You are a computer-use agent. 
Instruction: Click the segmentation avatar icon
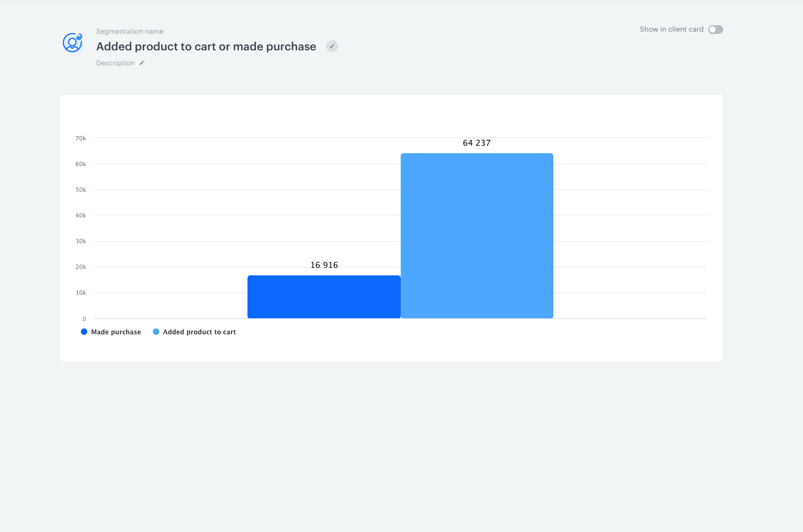tap(72, 43)
